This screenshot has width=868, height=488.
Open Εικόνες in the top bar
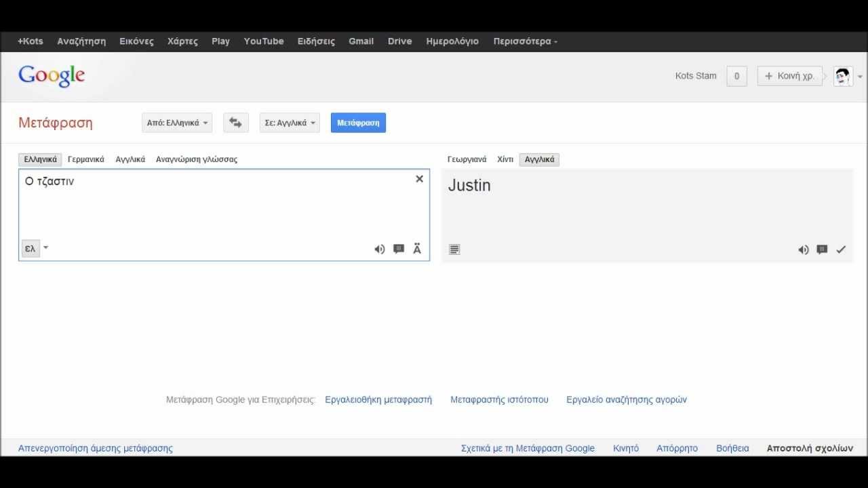click(136, 41)
